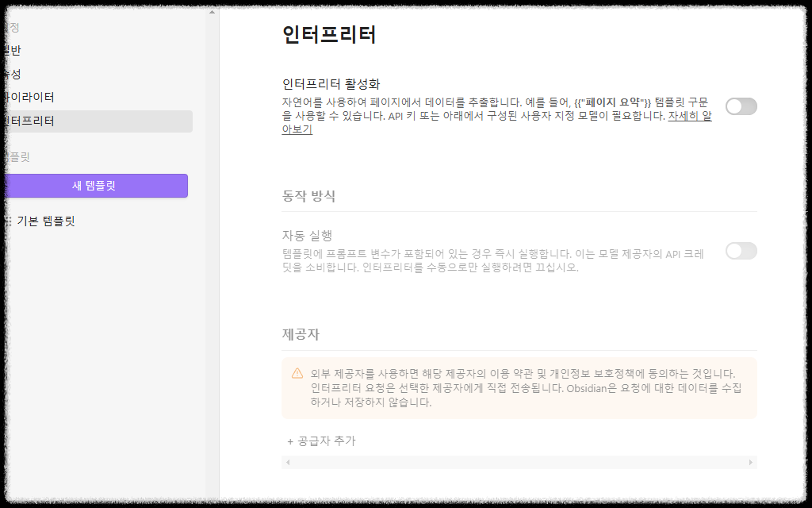Click the plus icon before 공급자 추가
The image size is (812, 508).
pos(289,441)
